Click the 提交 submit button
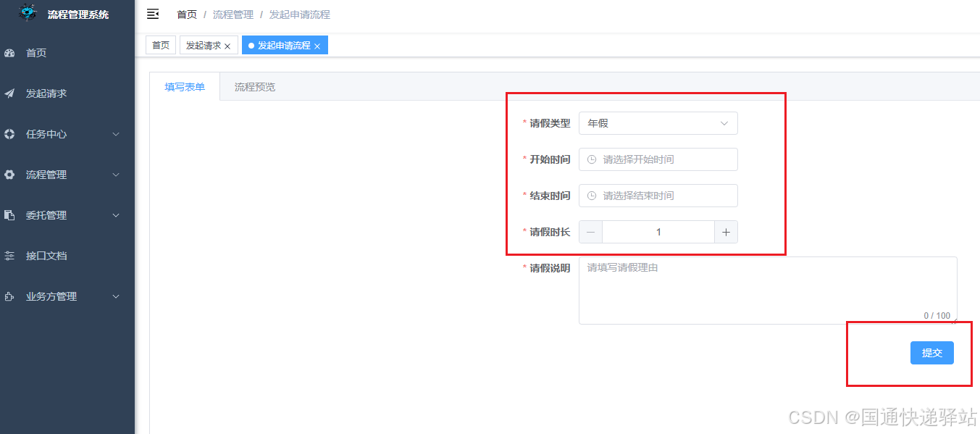Screen dimensions: 980x434 tap(931, 353)
